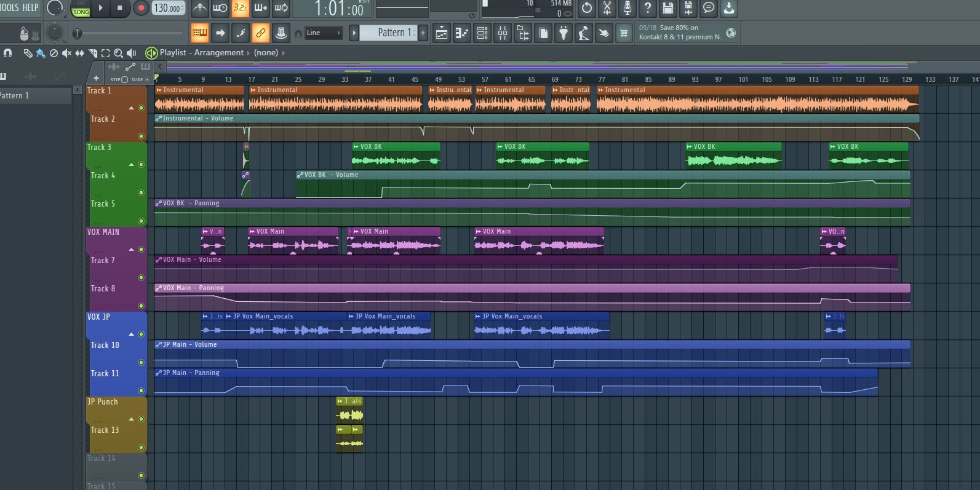Mute Track 1 with its green LED
The height and width of the screenshot is (490, 980).
tap(141, 108)
